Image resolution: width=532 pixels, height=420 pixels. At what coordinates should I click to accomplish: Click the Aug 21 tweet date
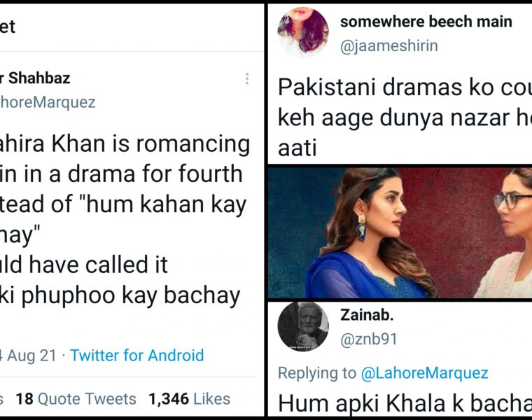tap(31, 356)
